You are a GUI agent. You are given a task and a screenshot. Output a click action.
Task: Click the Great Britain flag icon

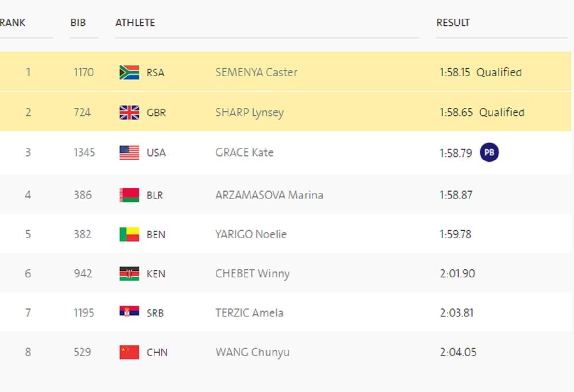point(129,112)
